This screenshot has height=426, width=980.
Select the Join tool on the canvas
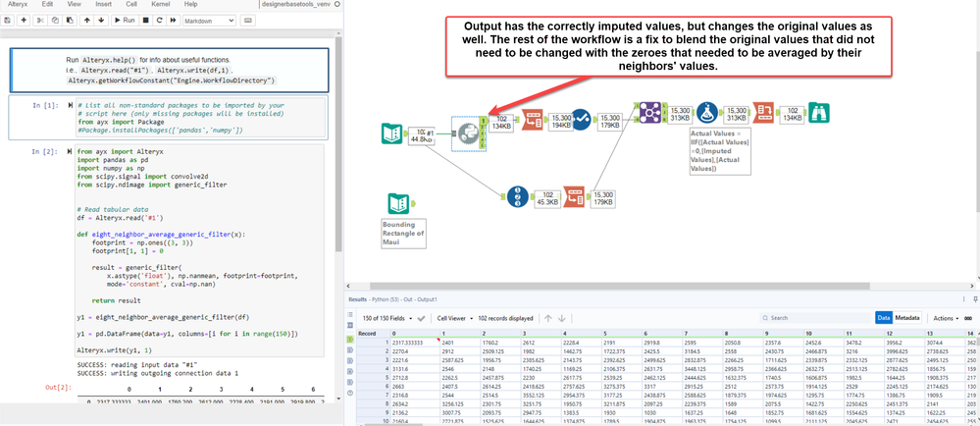(x=649, y=113)
